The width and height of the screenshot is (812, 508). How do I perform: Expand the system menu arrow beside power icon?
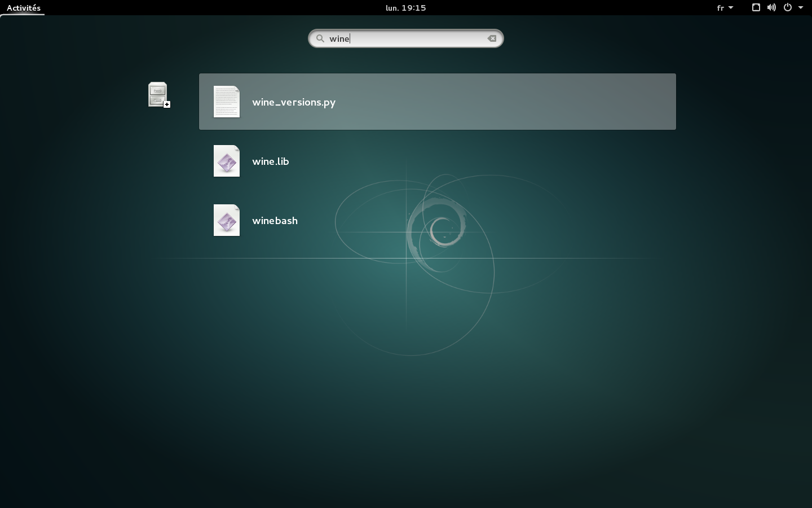pos(801,7)
